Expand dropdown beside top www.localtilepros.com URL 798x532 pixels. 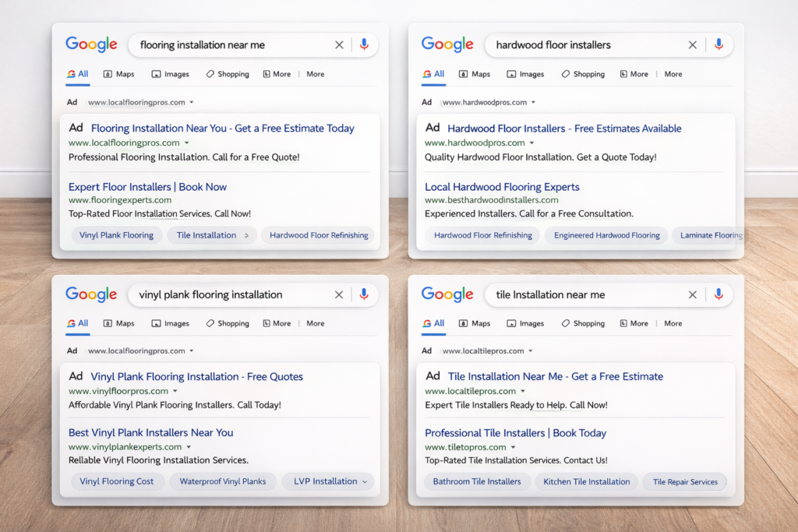click(x=530, y=351)
